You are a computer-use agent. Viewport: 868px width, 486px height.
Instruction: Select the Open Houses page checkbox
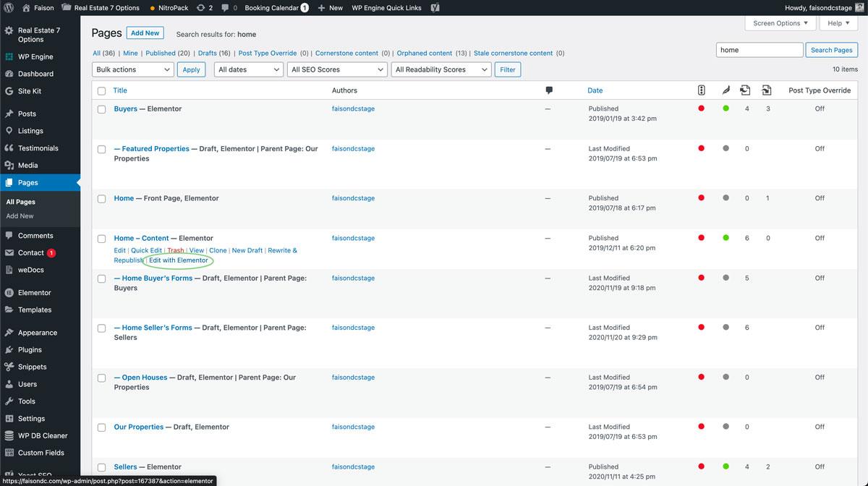click(x=101, y=378)
